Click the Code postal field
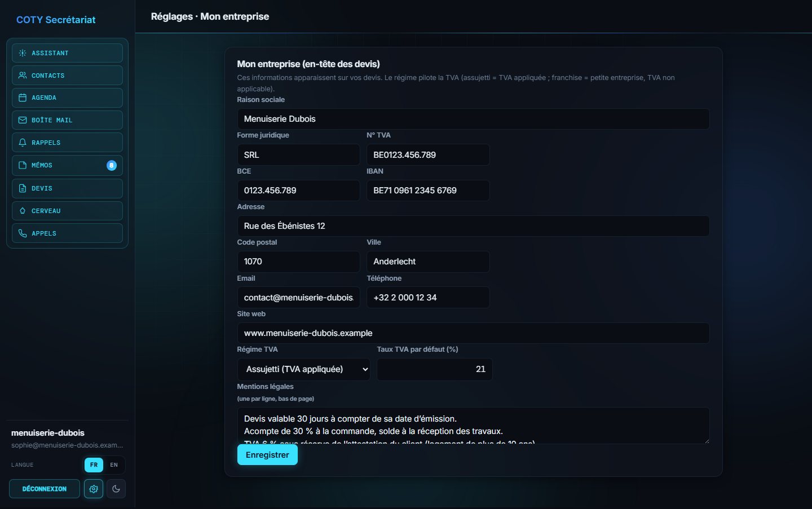This screenshot has height=509, width=812. tap(298, 262)
